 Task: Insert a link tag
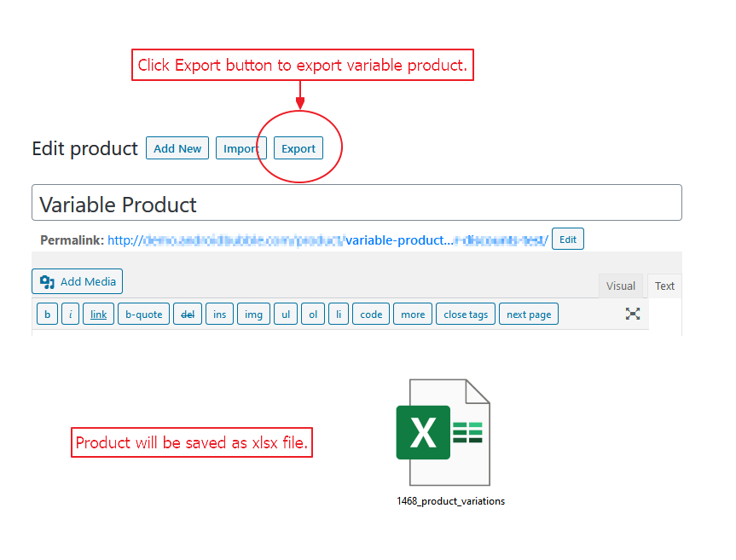click(98, 315)
